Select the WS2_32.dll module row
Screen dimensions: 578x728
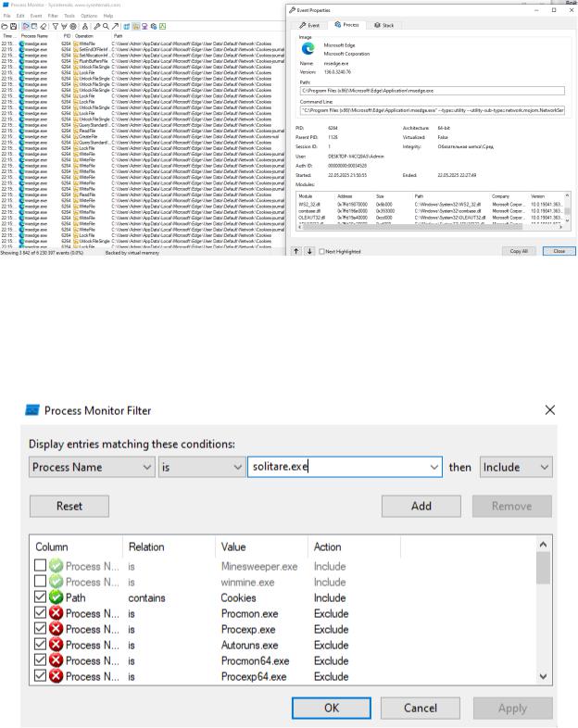coord(430,205)
